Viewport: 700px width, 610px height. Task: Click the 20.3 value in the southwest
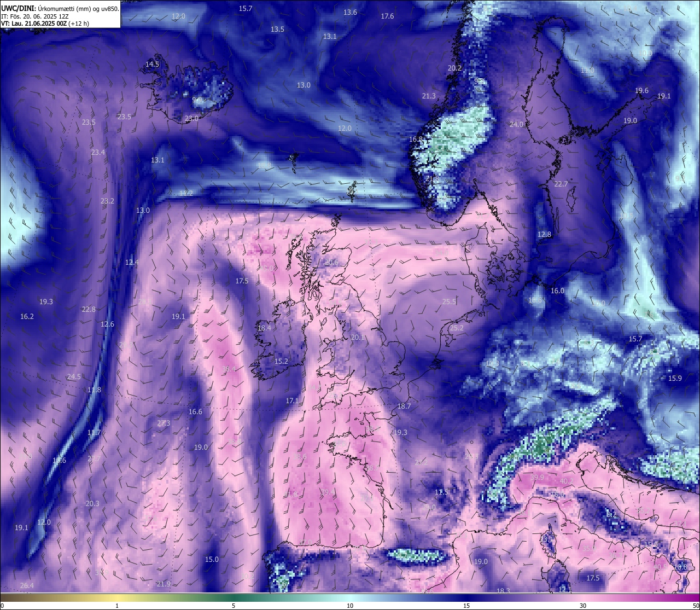click(92, 503)
